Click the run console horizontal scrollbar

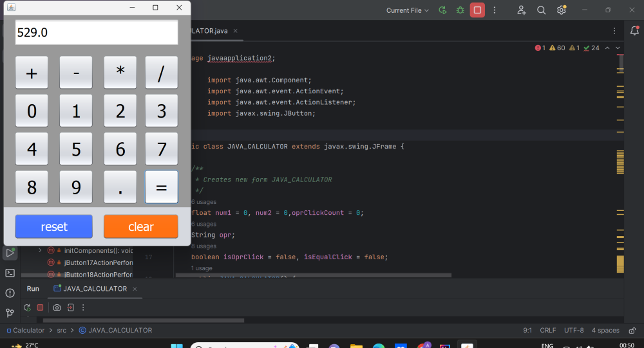point(144,320)
